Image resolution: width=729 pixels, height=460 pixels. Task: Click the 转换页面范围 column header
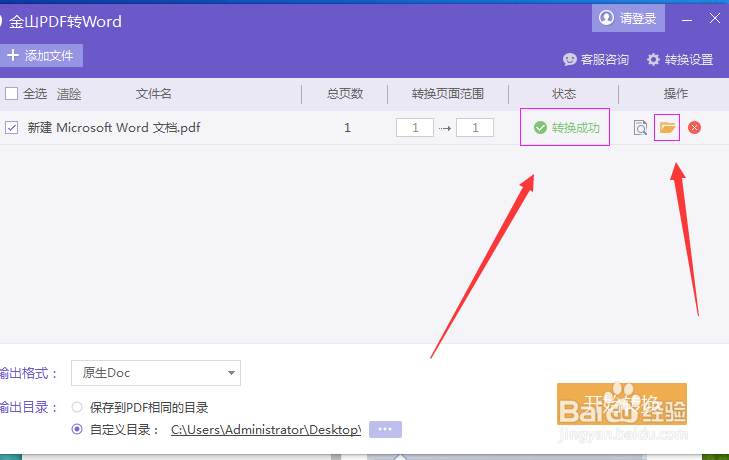click(447, 94)
